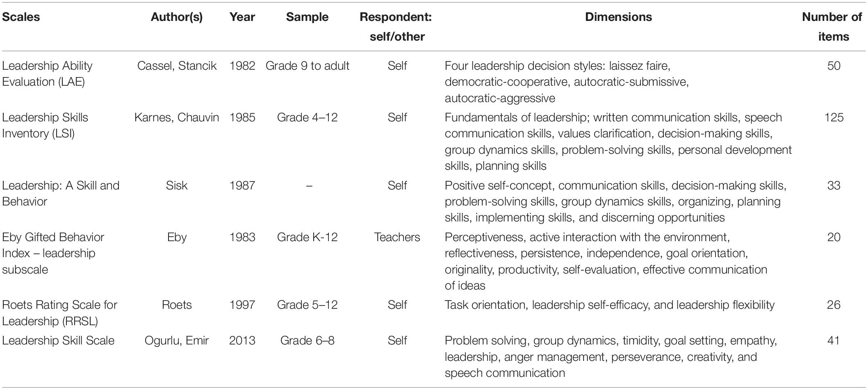Select the Teachers respondent cell
This screenshot has width=868, height=390.
[x=397, y=237]
